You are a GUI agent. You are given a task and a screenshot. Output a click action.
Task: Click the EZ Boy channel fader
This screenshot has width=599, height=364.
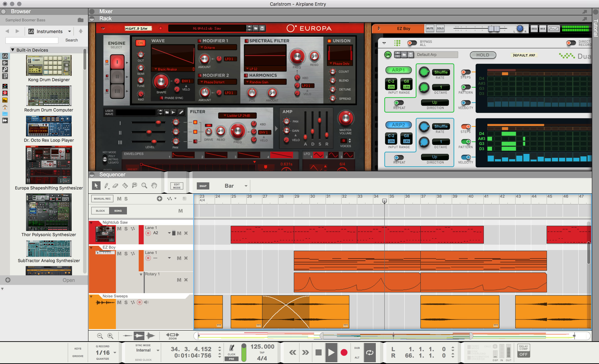(494, 29)
